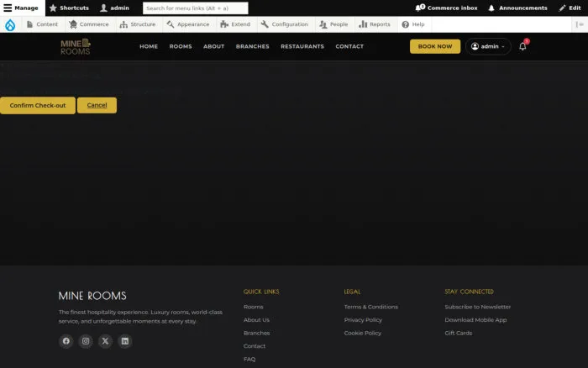Navigate to HOME in site menu
The width and height of the screenshot is (588, 368).
click(x=149, y=46)
